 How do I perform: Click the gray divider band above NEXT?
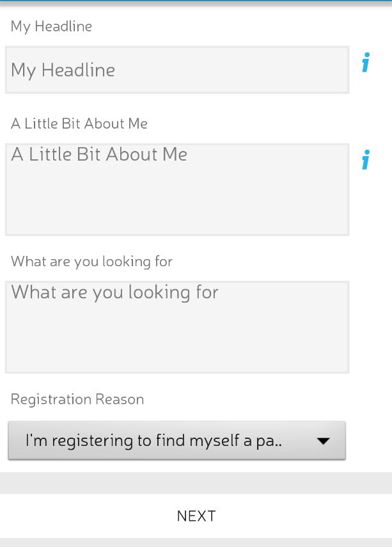[196, 482]
